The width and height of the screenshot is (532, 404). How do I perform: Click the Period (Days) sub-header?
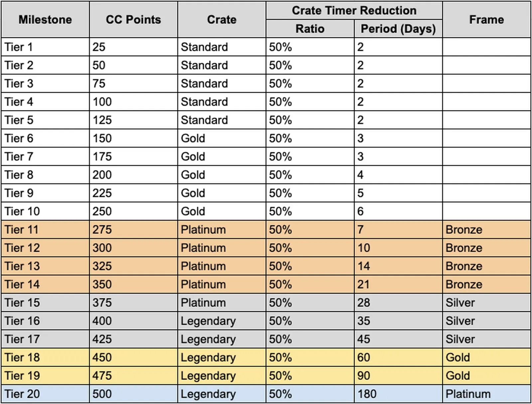[398, 29]
